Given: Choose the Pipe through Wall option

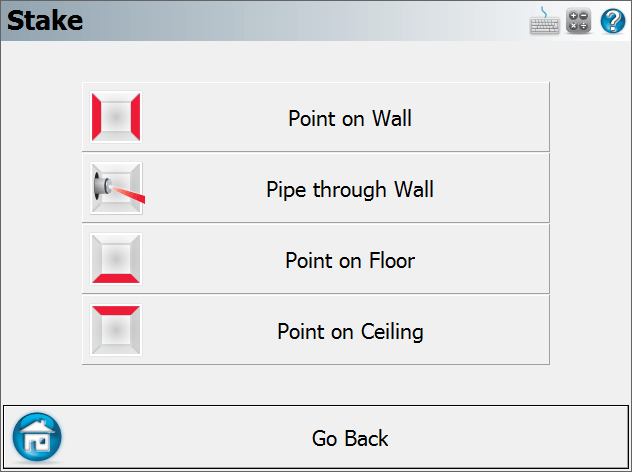Looking at the screenshot, I should (316, 188).
